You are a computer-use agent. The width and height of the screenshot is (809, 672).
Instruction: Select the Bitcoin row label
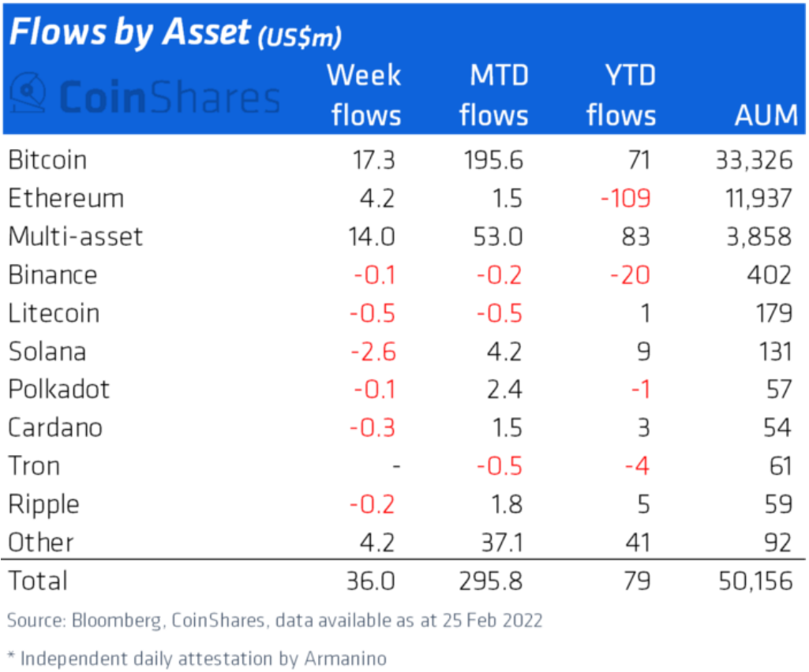click(47, 160)
